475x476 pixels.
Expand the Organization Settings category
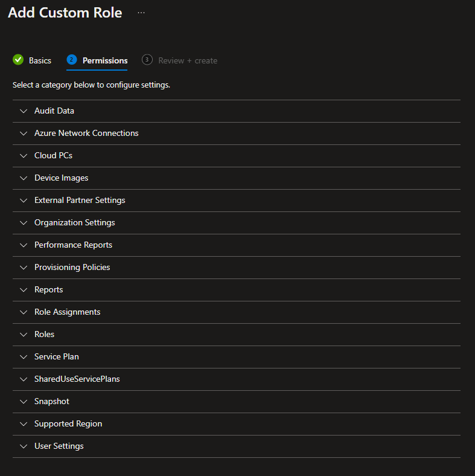tap(74, 223)
